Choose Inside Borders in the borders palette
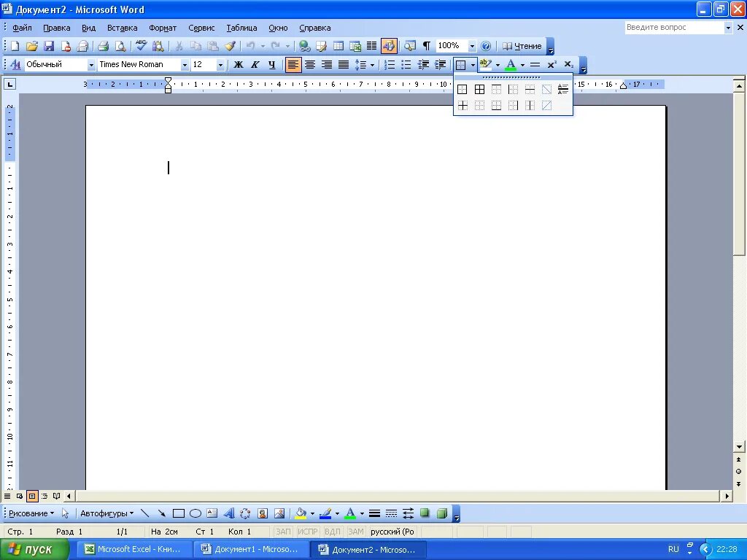The width and height of the screenshot is (747, 560). pyautogui.click(x=462, y=105)
